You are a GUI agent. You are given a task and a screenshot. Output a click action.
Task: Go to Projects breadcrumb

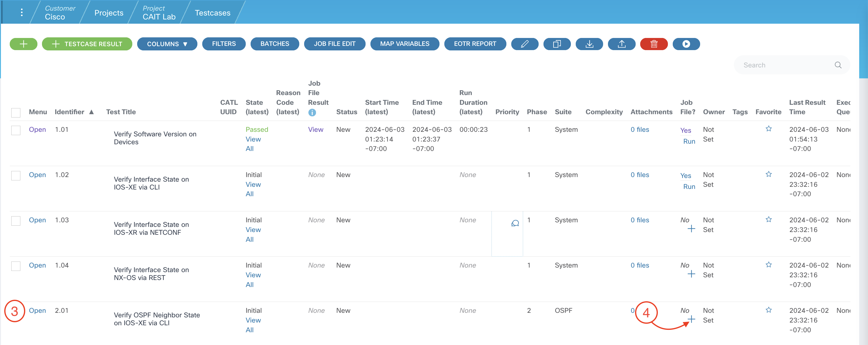pos(109,13)
